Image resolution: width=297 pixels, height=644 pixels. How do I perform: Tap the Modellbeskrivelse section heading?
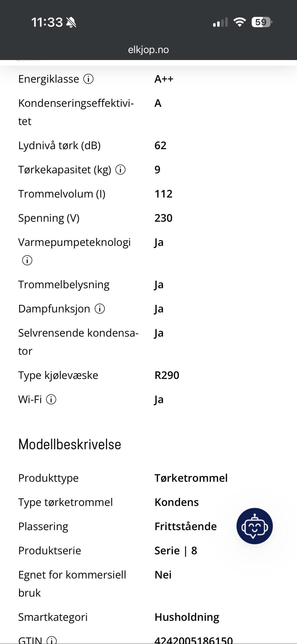tap(70, 444)
